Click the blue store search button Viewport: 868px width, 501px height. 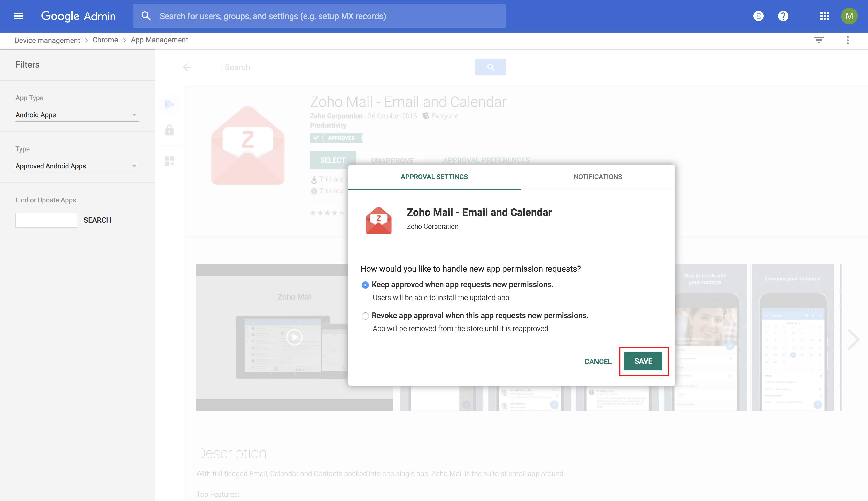(x=490, y=67)
